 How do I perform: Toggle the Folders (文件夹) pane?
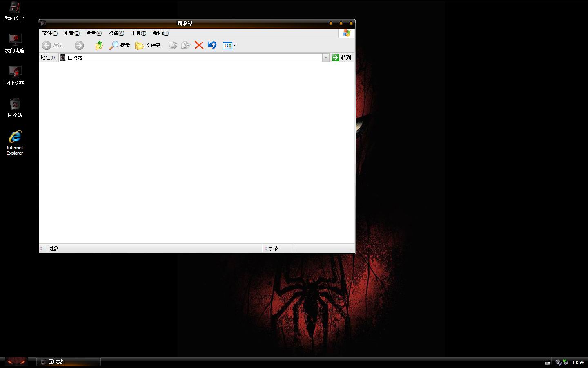click(x=148, y=45)
